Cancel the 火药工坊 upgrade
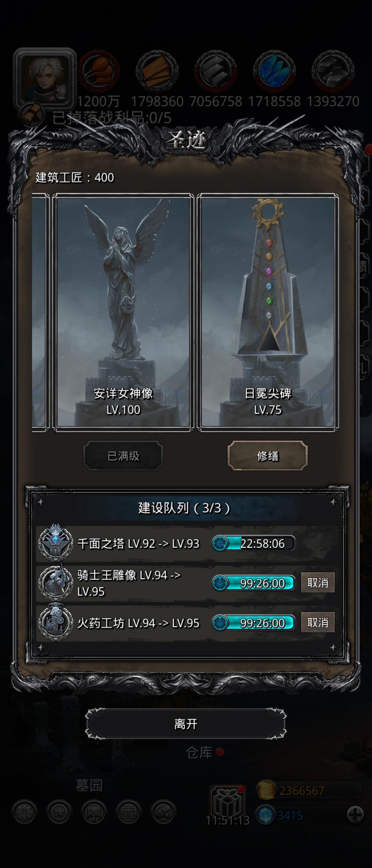The image size is (372, 868). [318, 622]
